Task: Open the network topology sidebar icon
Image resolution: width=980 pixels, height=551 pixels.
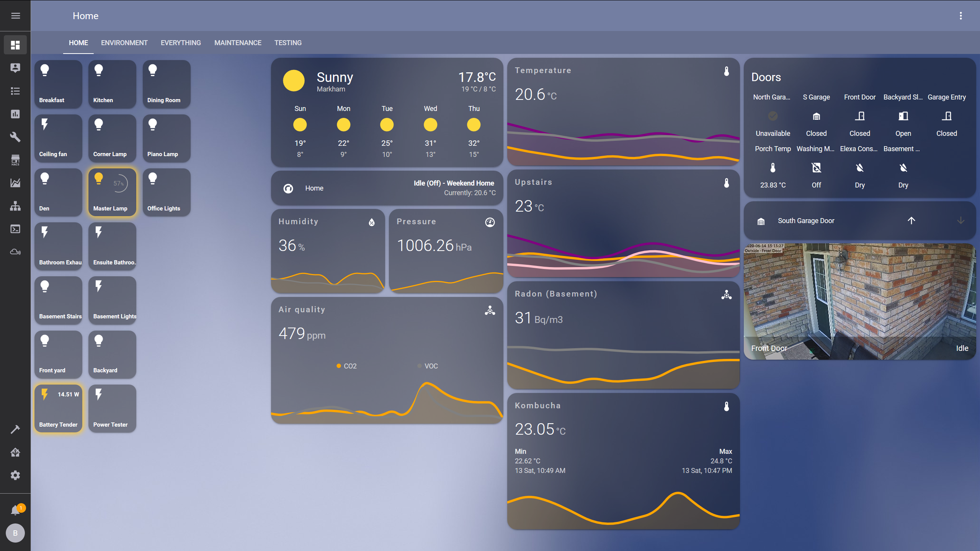Action: (x=15, y=206)
